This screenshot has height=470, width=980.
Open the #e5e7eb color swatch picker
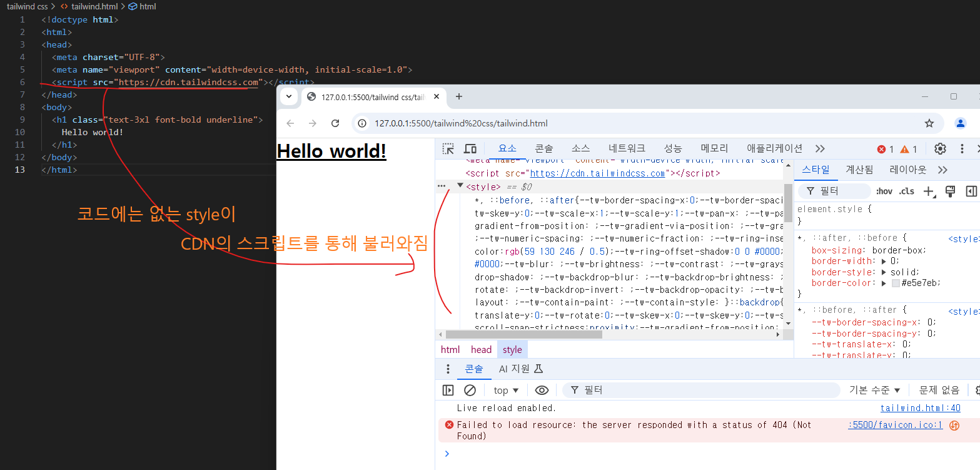point(896,283)
